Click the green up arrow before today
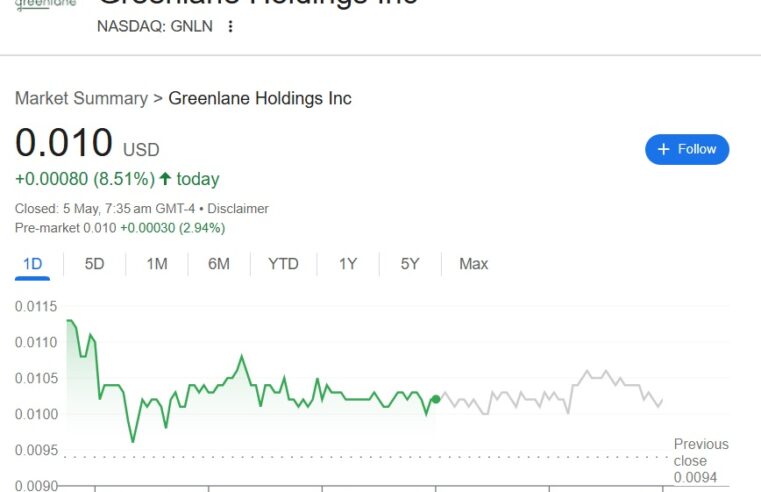 165,179
